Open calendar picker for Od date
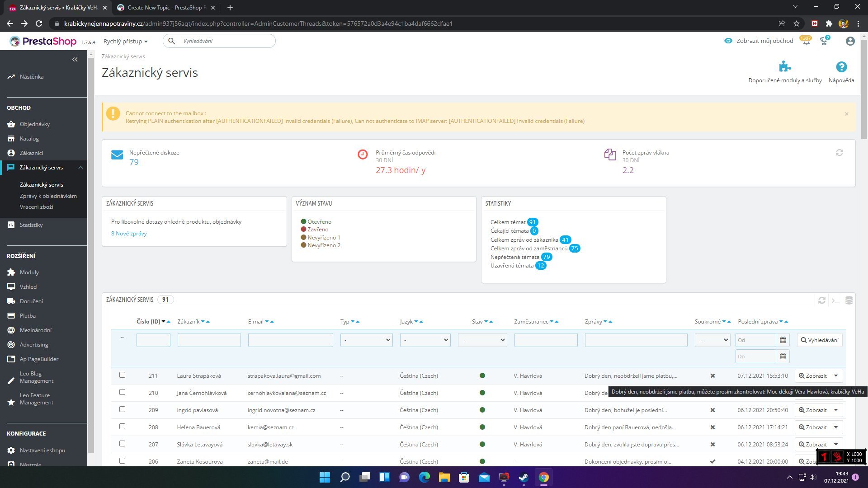Screen dimensions: 868x488 (x=783, y=340)
